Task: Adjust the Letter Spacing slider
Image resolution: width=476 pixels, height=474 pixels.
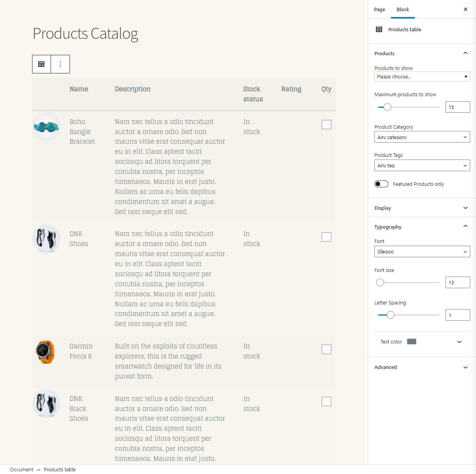Action: click(x=391, y=315)
